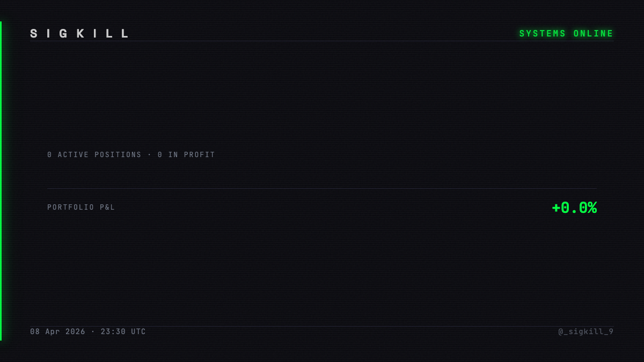Click the green +0.0% value
This screenshot has height=362, width=644.
pos(574,208)
